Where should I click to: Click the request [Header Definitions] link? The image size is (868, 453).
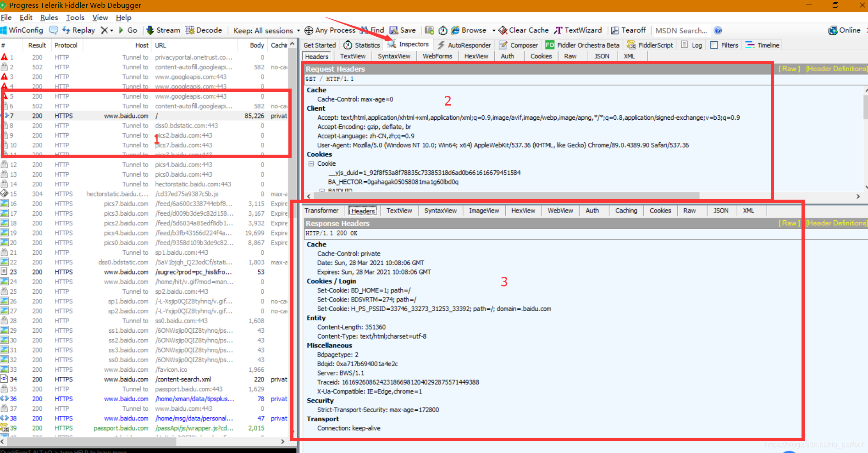tap(836, 69)
